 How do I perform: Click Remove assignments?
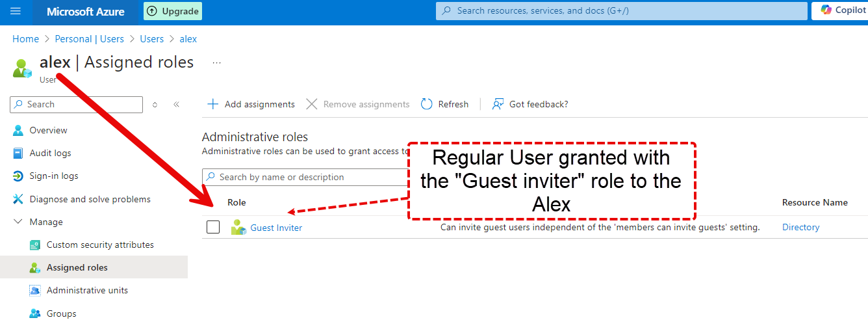357,104
